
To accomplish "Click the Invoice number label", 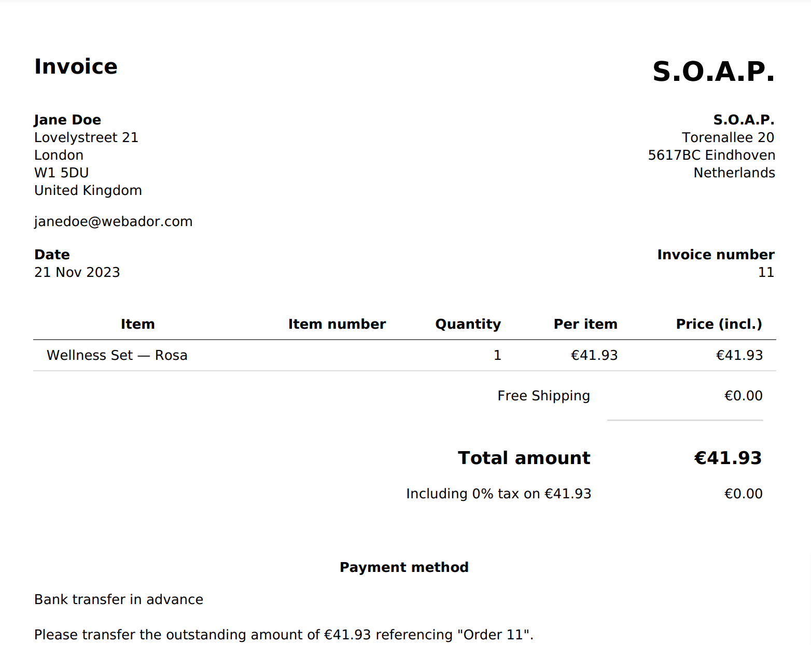I will [716, 255].
